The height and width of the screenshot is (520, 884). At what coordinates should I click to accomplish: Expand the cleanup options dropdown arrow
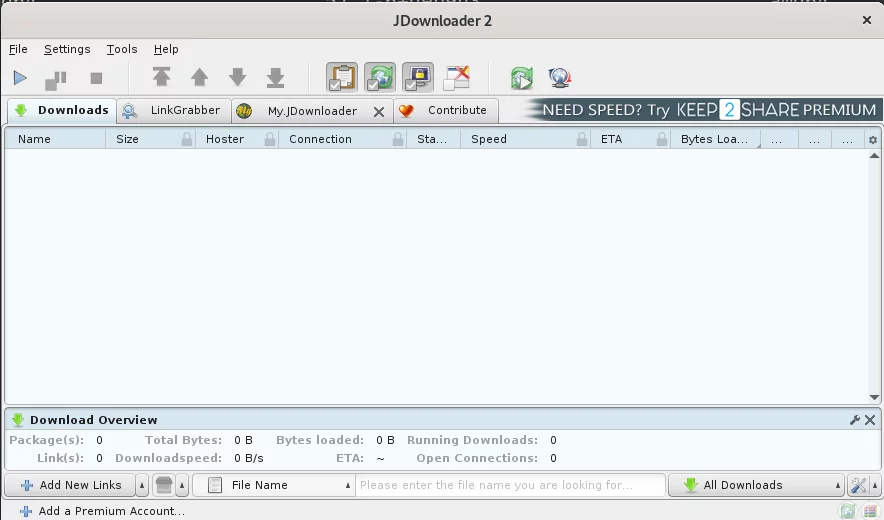[x=182, y=485]
